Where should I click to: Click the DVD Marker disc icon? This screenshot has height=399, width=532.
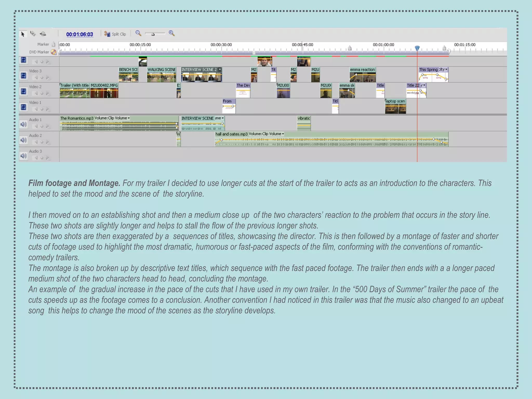click(54, 52)
